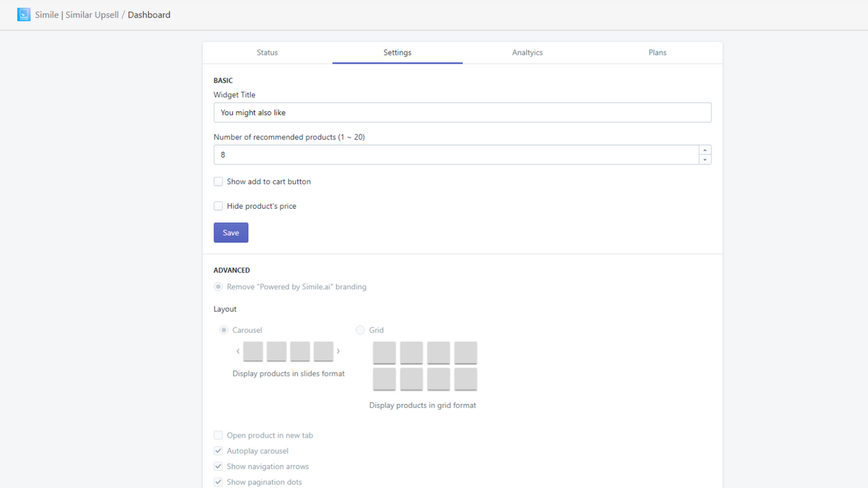Decrease number of recommended products with down arrow
The image size is (868, 488).
pos(705,160)
